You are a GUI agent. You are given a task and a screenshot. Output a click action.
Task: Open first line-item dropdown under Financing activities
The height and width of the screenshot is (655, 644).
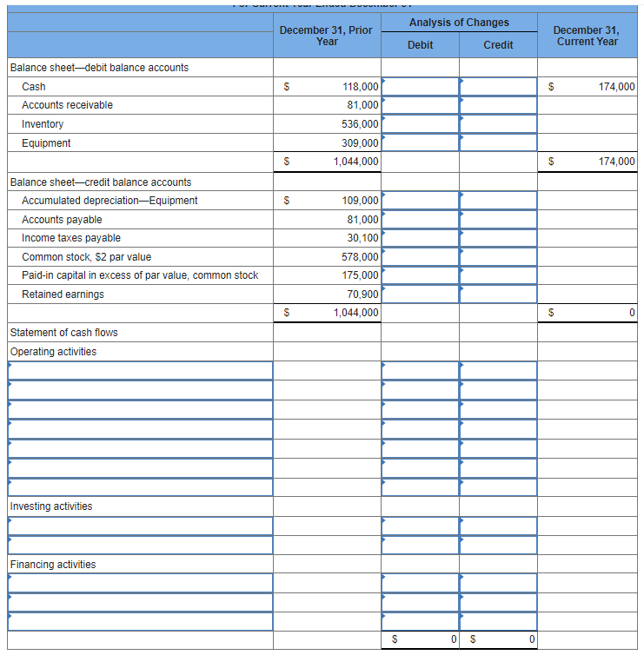point(140,583)
